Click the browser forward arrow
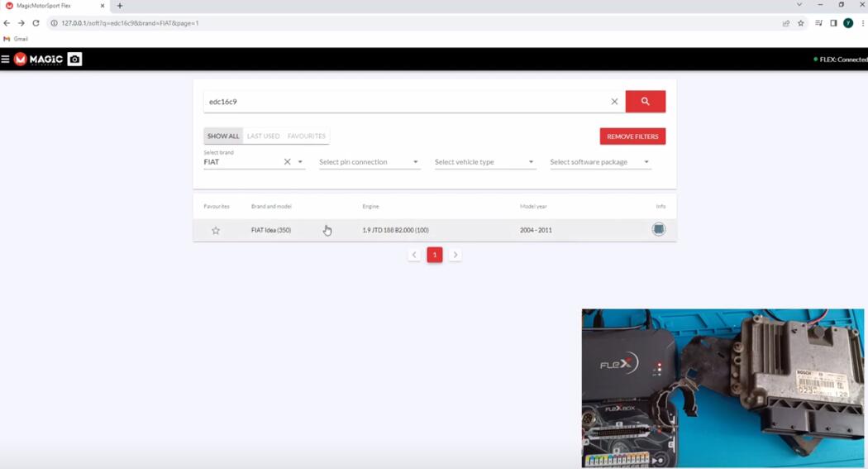Screen dimensions: 868x469 point(21,23)
